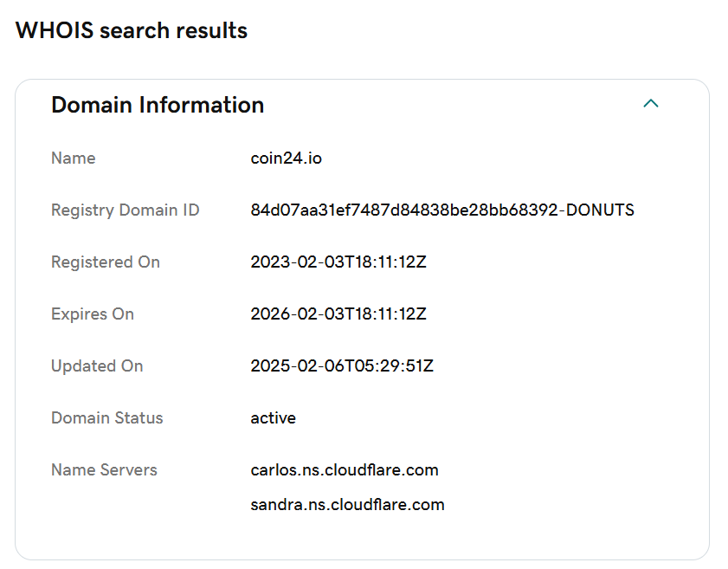Click the Expires On date value
Viewport: 728px width, 569px height.
(338, 314)
